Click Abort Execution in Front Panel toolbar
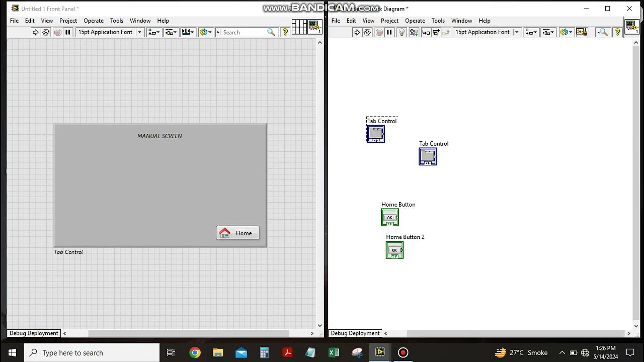644x362 pixels. [x=57, y=32]
